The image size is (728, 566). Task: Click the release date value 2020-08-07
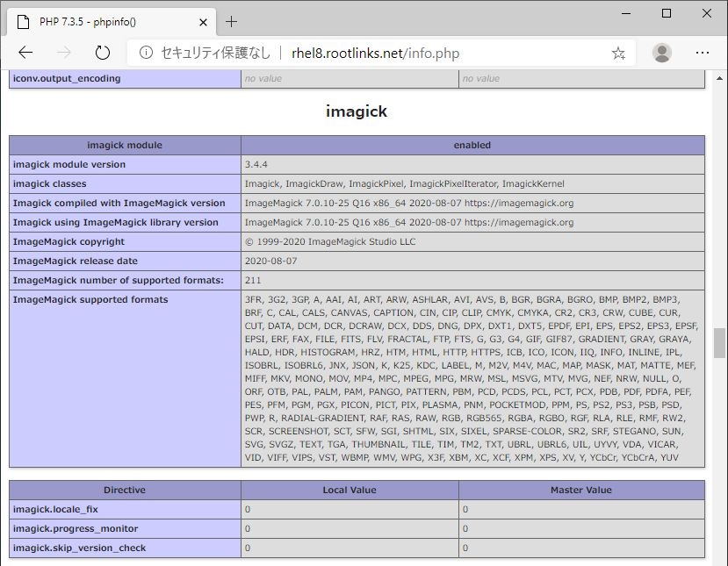point(270,262)
